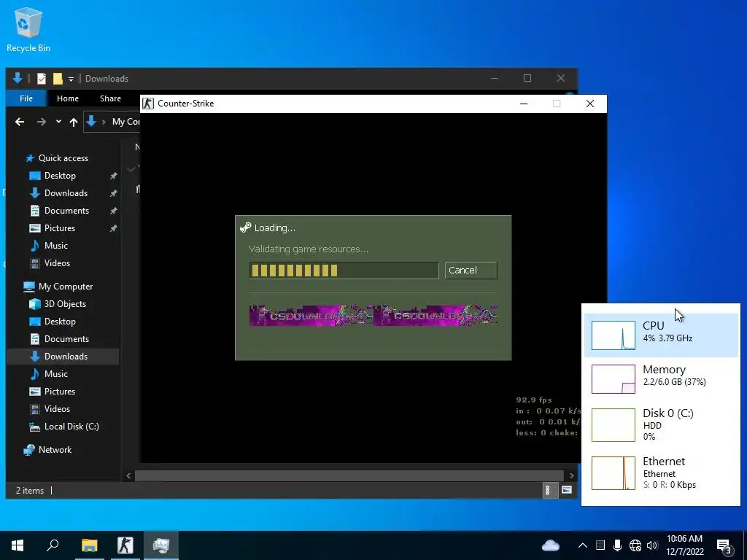The image size is (747, 560).
Task: Open the Windows Start menu
Action: [18, 545]
